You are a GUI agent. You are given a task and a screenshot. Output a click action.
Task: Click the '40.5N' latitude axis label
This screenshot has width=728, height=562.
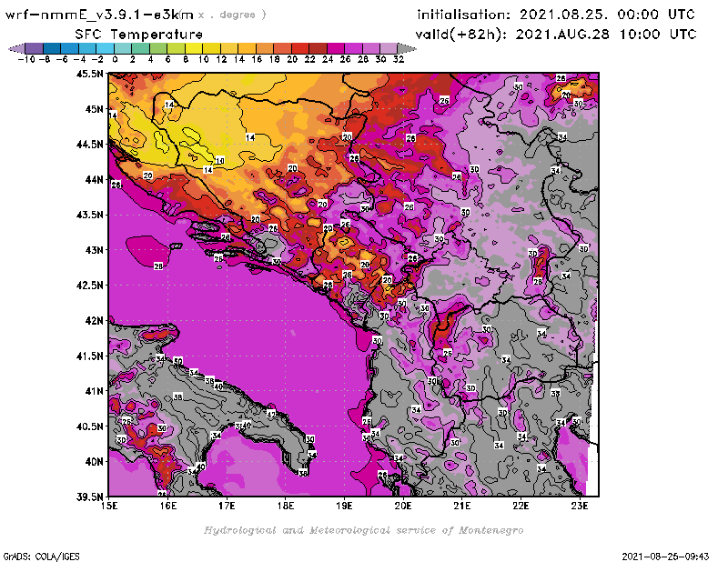pyautogui.click(x=89, y=427)
